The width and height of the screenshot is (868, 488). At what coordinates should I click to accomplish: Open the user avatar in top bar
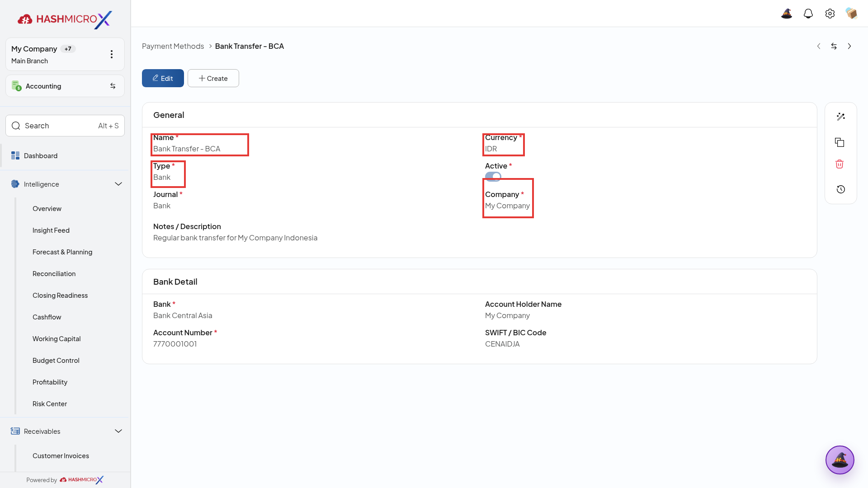pyautogui.click(x=852, y=14)
